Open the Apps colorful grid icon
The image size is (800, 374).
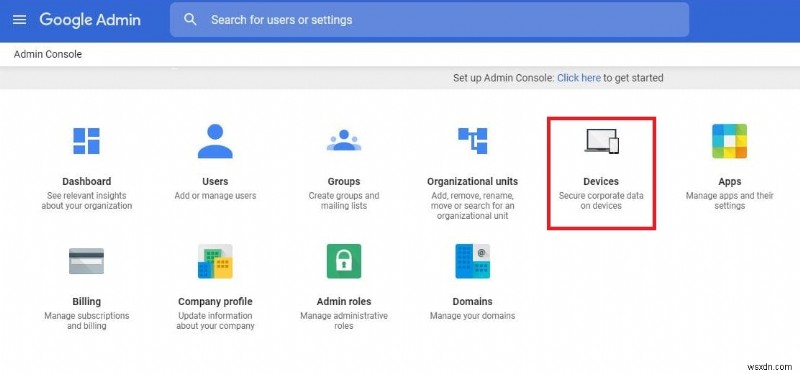pos(730,141)
